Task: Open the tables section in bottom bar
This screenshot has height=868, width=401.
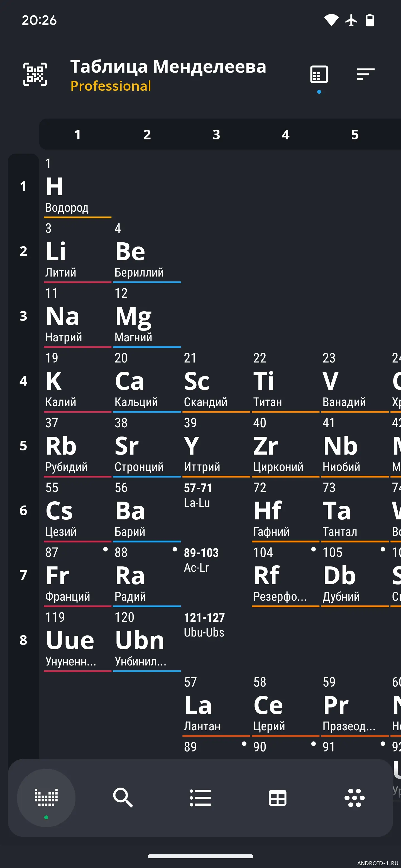Action: tap(278, 798)
